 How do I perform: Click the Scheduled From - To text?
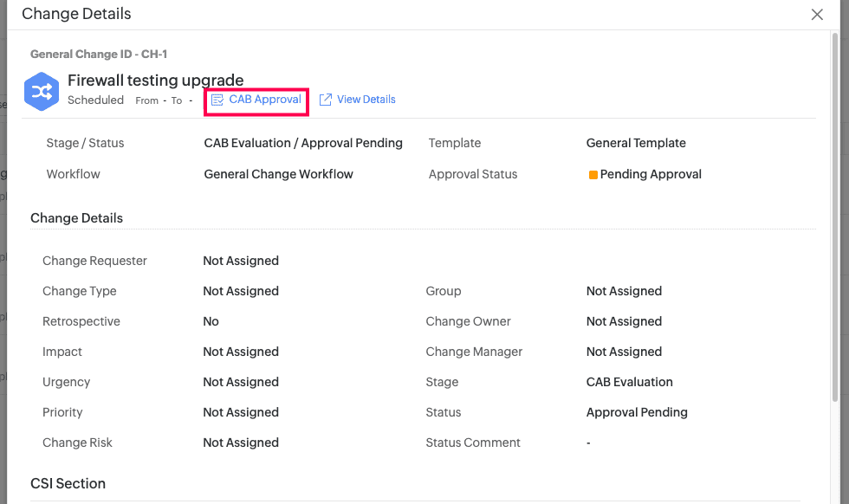(130, 100)
